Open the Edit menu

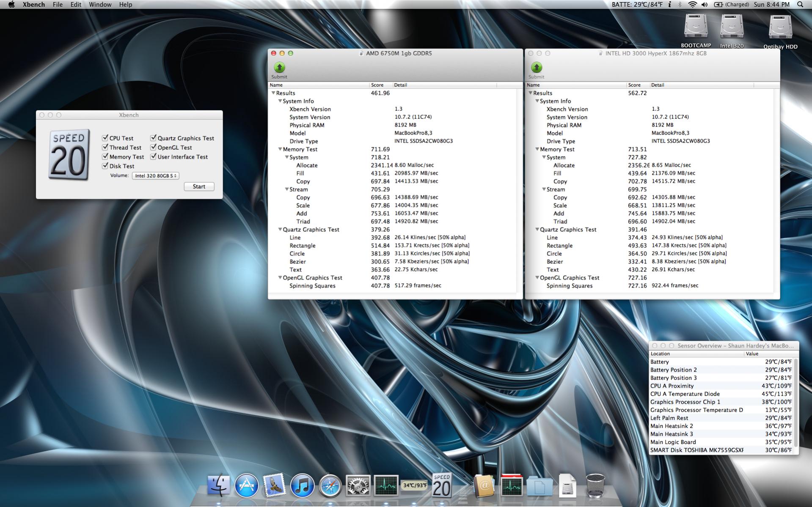click(x=76, y=4)
